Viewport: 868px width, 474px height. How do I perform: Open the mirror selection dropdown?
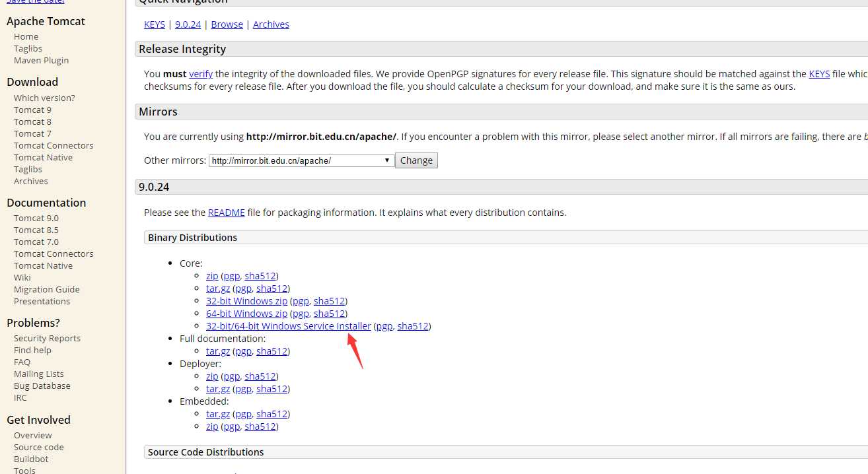(x=302, y=160)
